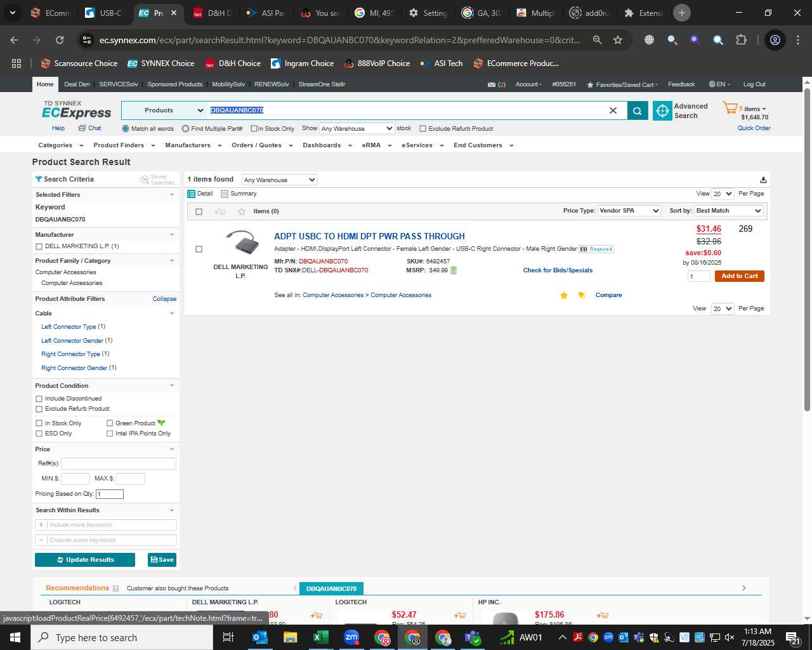The image size is (812, 650).
Task: Select Find Multiple Part# radio
Action: tap(185, 129)
